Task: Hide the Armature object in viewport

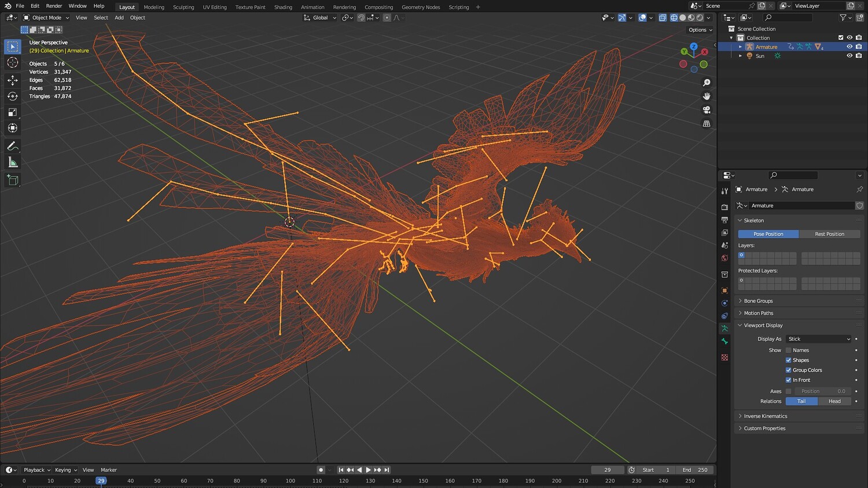Action: tap(849, 47)
